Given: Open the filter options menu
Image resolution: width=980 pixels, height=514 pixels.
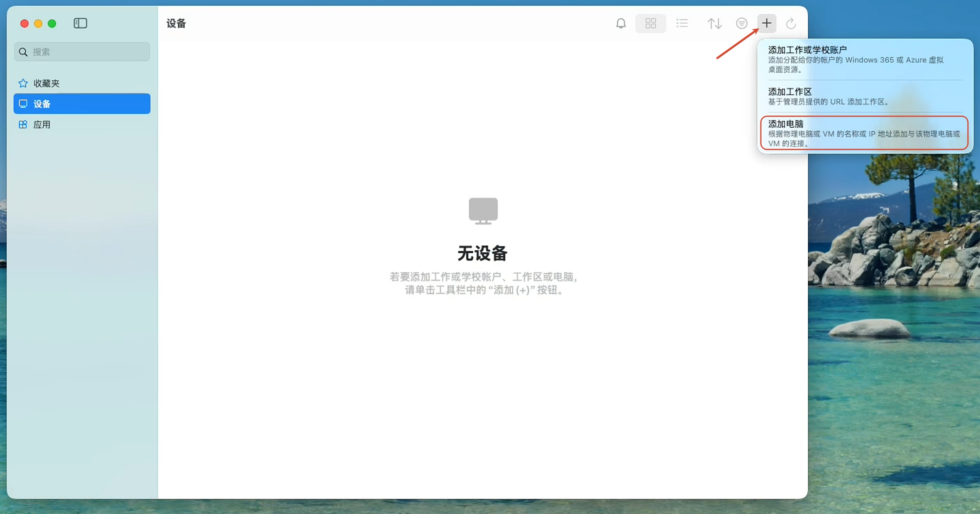Looking at the screenshot, I should point(741,23).
